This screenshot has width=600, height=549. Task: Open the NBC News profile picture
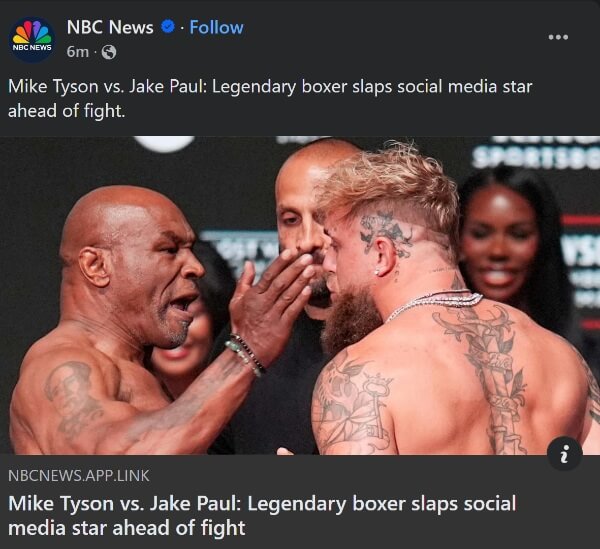click(x=32, y=39)
